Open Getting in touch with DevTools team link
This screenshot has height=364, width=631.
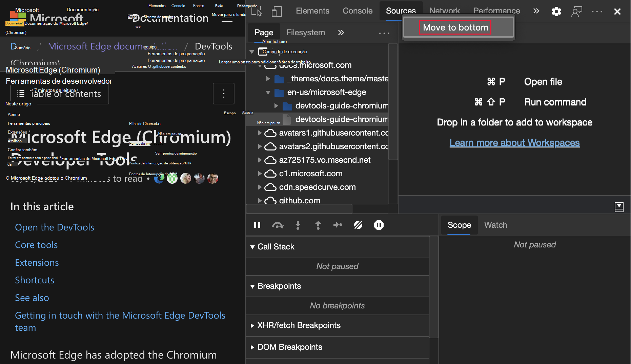click(x=120, y=322)
